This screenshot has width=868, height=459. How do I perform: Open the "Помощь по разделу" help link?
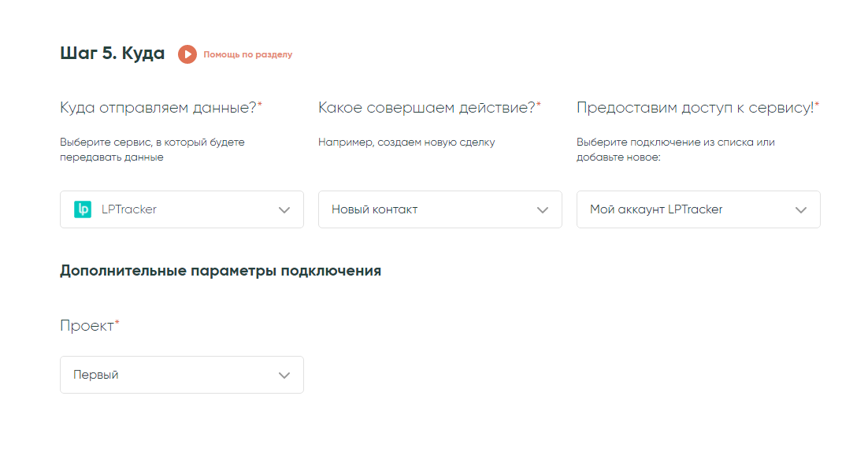click(x=247, y=55)
